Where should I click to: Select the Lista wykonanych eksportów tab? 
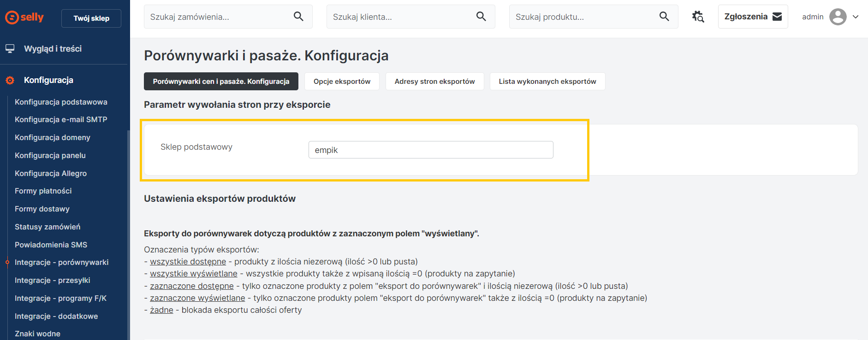click(547, 82)
